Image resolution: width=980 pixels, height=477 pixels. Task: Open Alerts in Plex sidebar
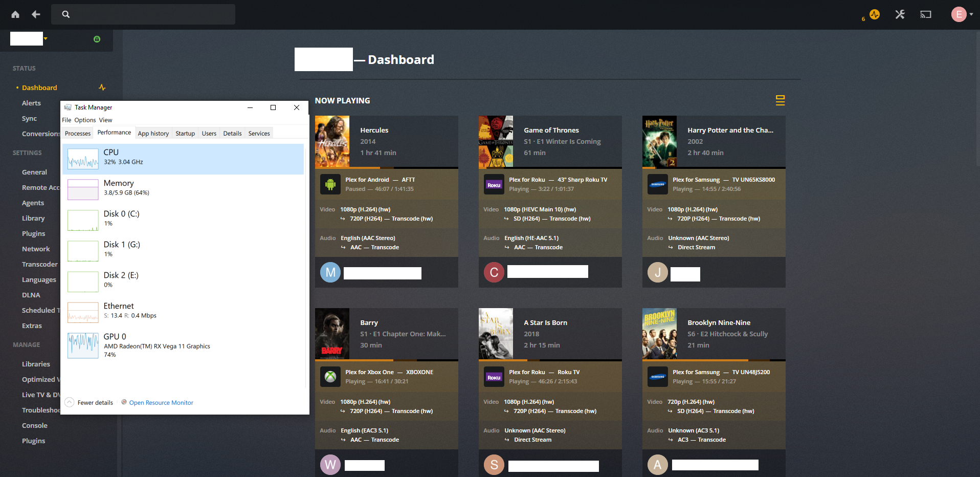[31, 103]
